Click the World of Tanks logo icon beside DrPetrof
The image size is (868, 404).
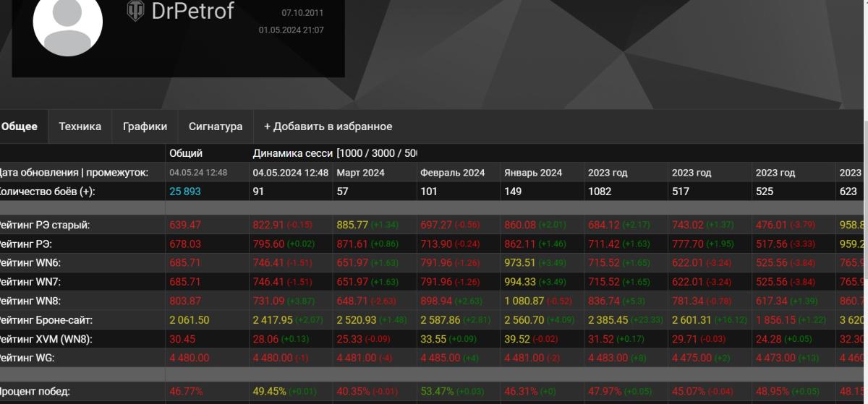click(135, 10)
